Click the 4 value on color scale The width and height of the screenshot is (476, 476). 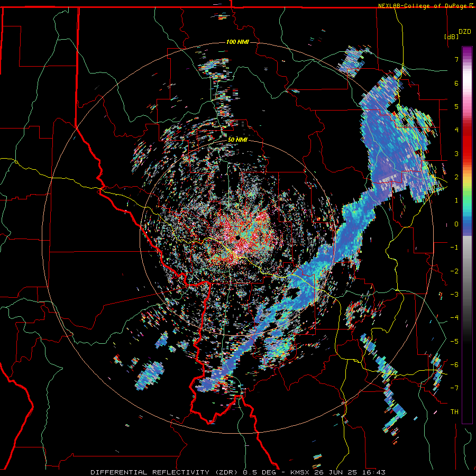point(456,130)
